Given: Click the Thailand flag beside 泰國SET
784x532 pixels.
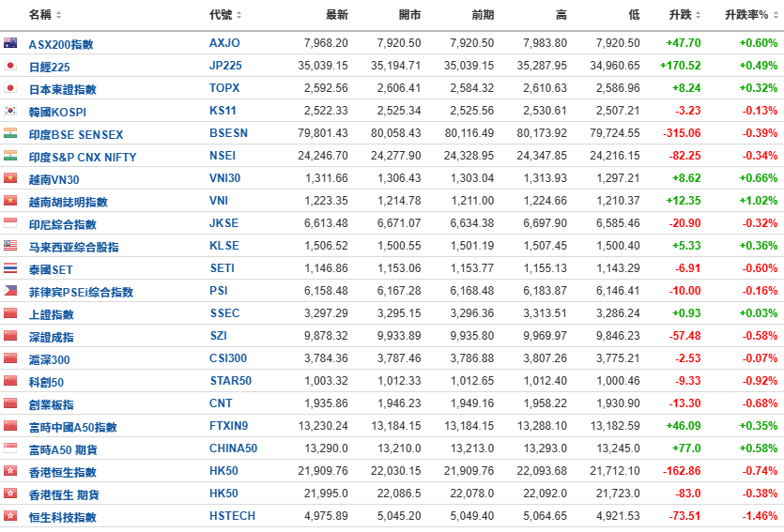Looking at the screenshot, I should point(10,268).
